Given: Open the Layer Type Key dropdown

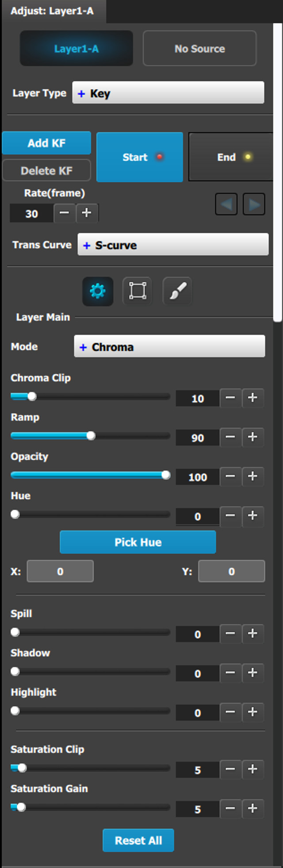Looking at the screenshot, I should pos(168,93).
